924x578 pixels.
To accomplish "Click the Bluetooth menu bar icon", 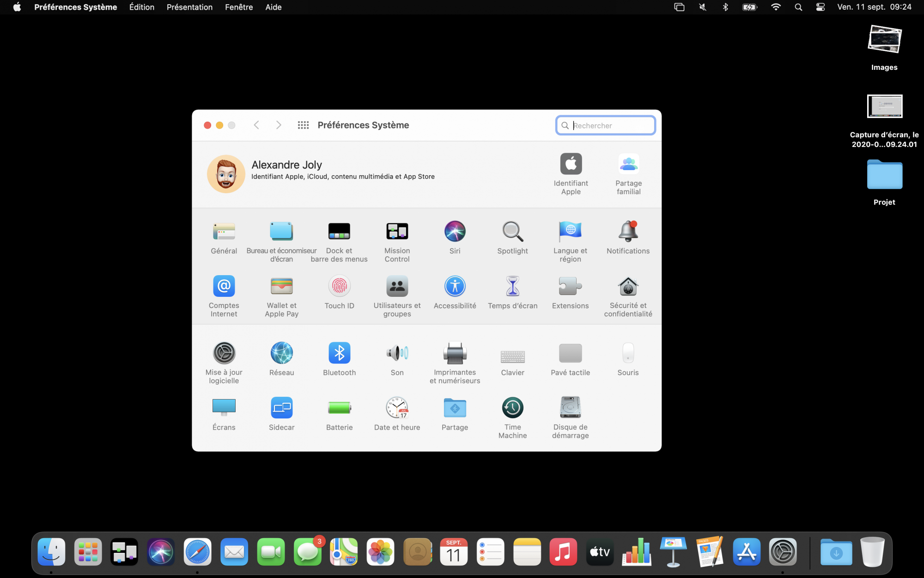I will click(x=725, y=7).
